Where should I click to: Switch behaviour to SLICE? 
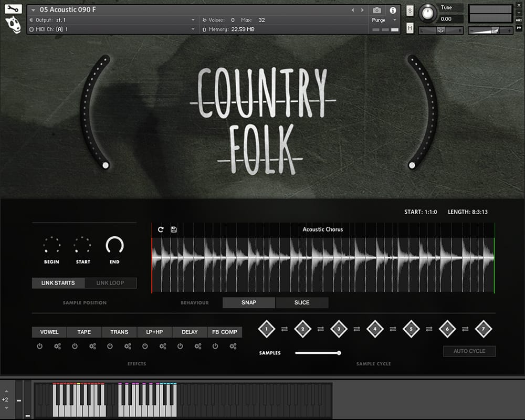tap(302, 303)
